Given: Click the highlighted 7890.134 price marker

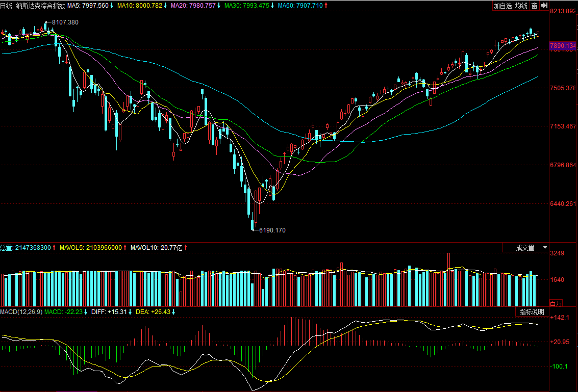Looking at the screenshot, I should (x=563, y=46).
